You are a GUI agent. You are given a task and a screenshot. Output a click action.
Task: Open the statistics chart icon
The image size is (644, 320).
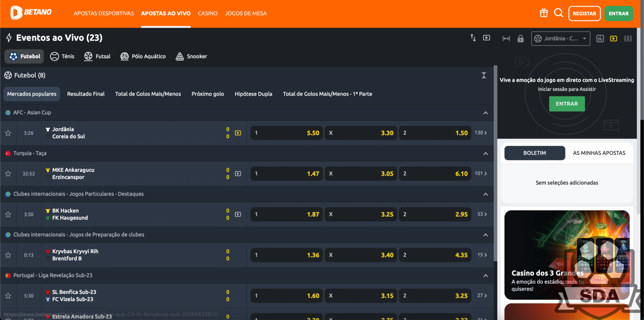tap(600, 39)
